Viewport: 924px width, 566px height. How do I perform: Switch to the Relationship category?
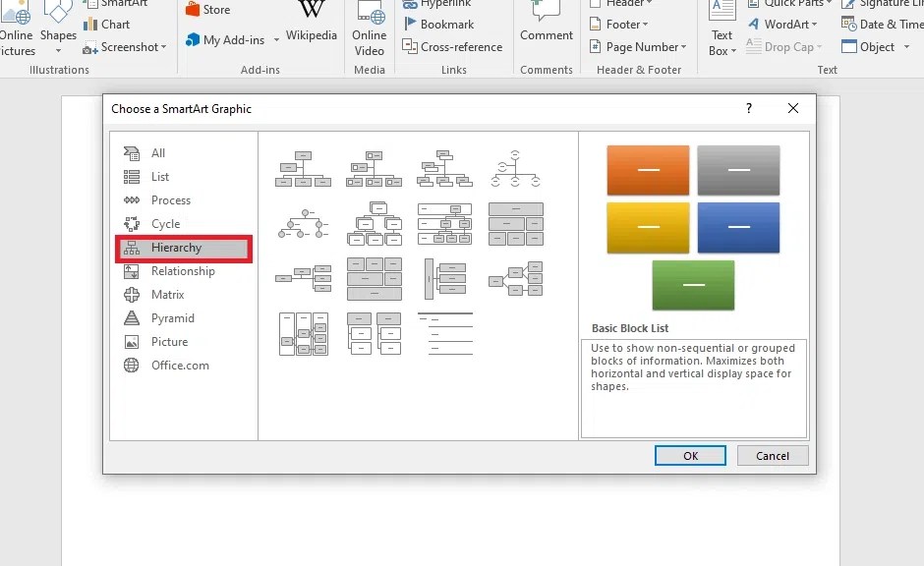(x=184, y=271)
